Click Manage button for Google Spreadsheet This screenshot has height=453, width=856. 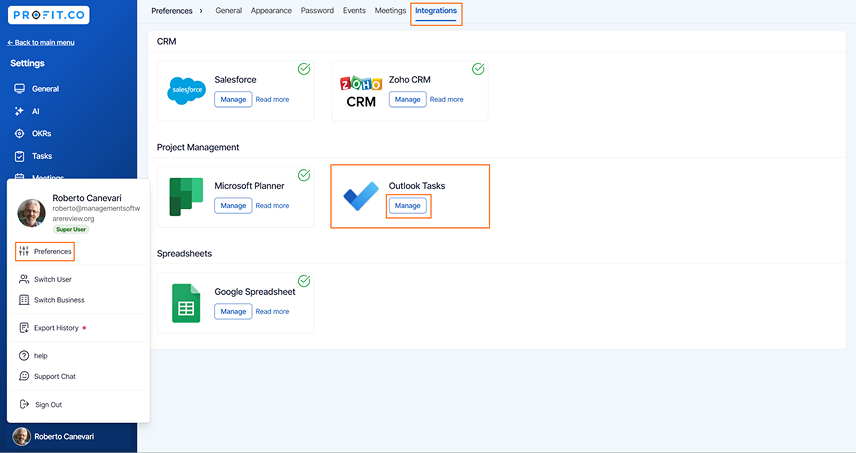[233, 312]
